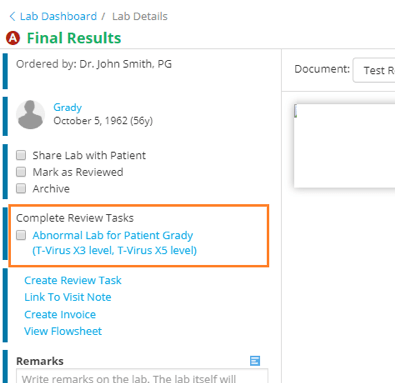
Task: Click the patient avatar silhouette
Action: 31,115
